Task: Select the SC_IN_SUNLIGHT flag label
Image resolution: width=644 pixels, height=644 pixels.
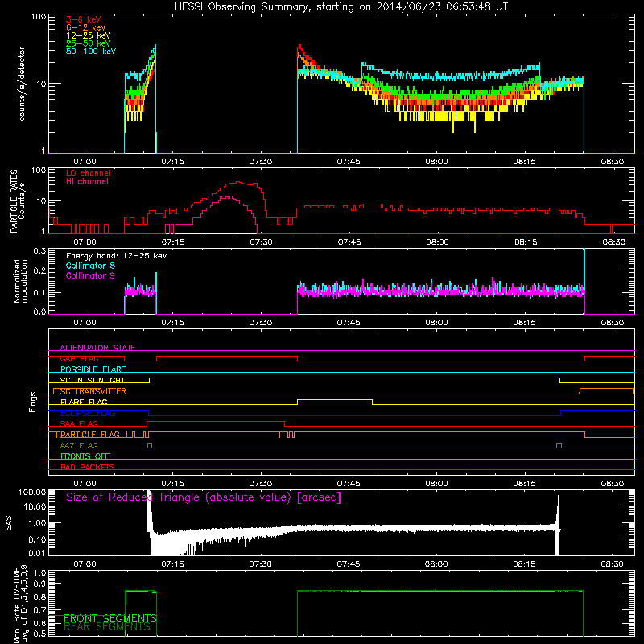Action: pyautogui.click(x=93, y=380)
